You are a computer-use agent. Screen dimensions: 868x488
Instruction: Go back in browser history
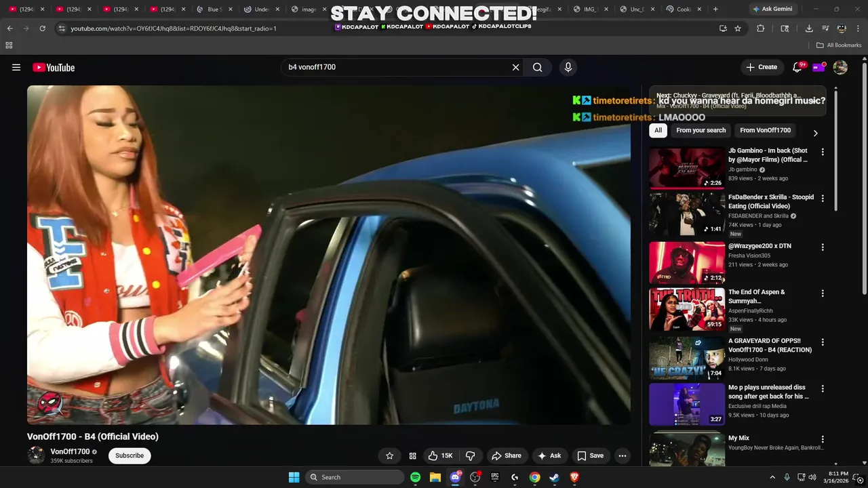tap(9, 28)
